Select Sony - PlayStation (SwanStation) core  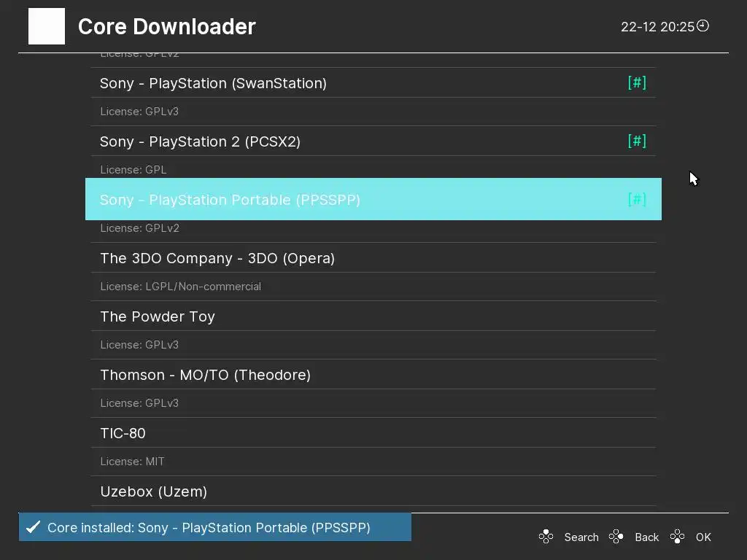pos(213,83)
